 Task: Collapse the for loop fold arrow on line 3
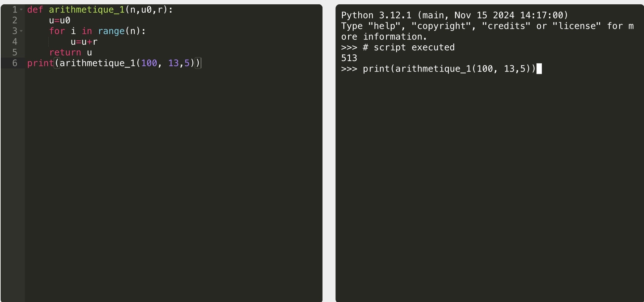[21, 31]
